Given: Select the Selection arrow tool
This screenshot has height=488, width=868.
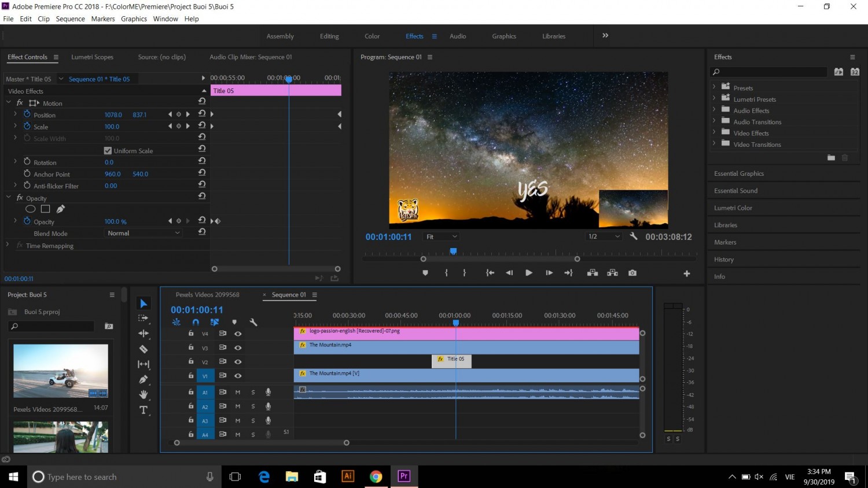Looking at the screenshot, I should pos(144,304).
